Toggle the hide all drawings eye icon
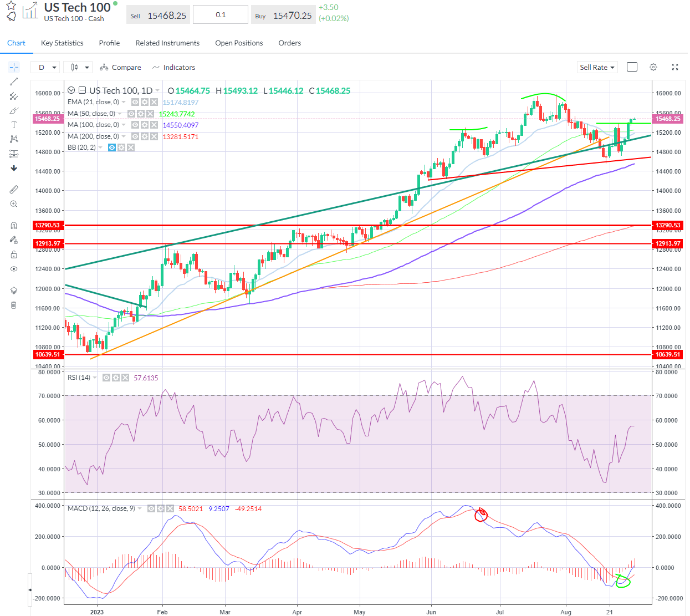 pos(14,269)
